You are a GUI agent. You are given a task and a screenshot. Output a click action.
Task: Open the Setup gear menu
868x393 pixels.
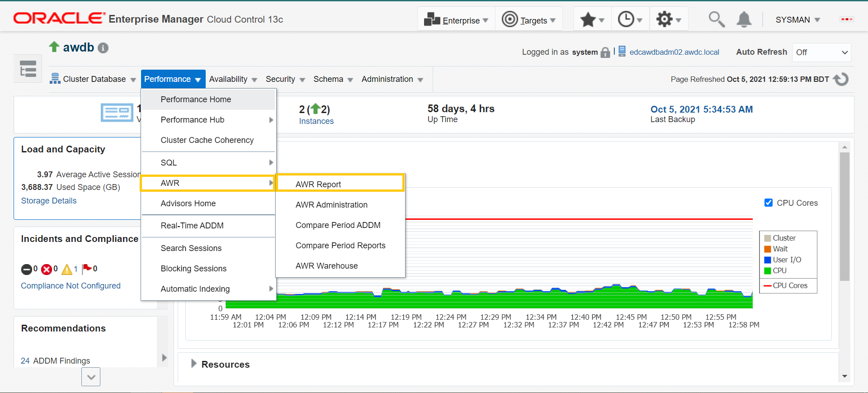tap(669, 20)
